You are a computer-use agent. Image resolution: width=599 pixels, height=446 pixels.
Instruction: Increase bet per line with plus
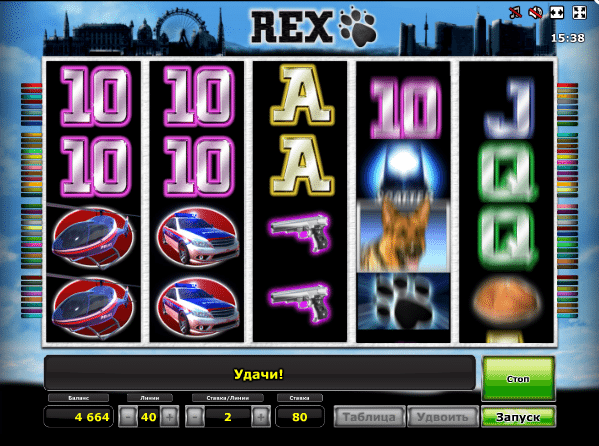pyautogui.click(x=261, y=417)
